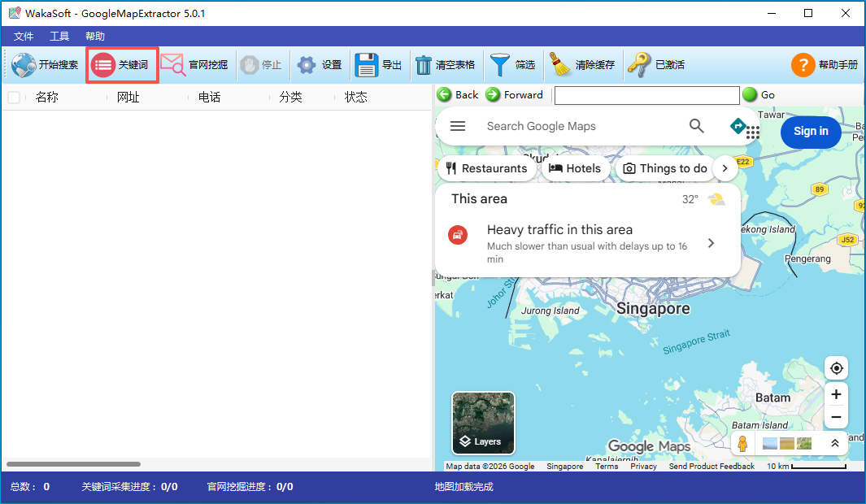Viewport: 866px width, 504px height.
Task: Show more category chips arrow
Action: (x=725, y=168)
